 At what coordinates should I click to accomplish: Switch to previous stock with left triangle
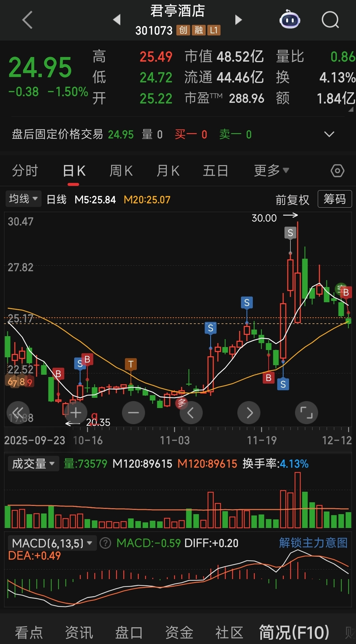(117, 20)
